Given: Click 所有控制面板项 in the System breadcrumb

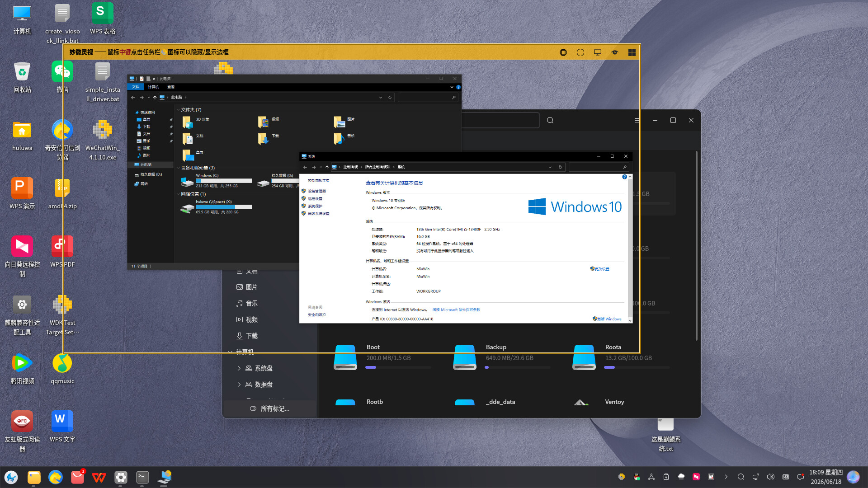Looking at the screenshot, I should pos(377,167).
